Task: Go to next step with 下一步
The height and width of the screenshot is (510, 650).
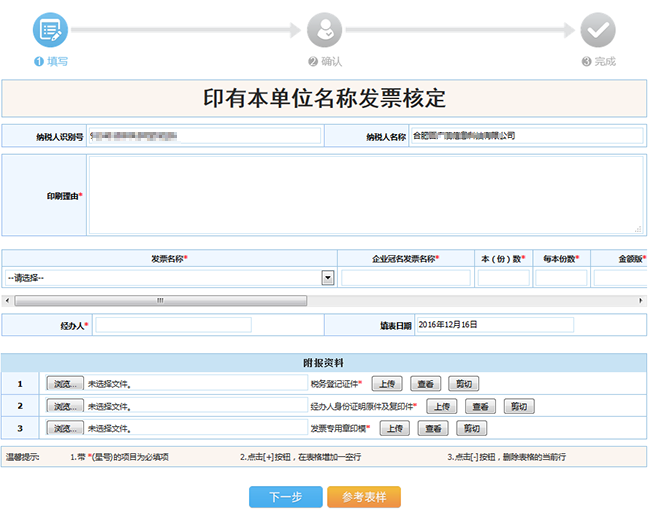Action: [x=285, y=497]
